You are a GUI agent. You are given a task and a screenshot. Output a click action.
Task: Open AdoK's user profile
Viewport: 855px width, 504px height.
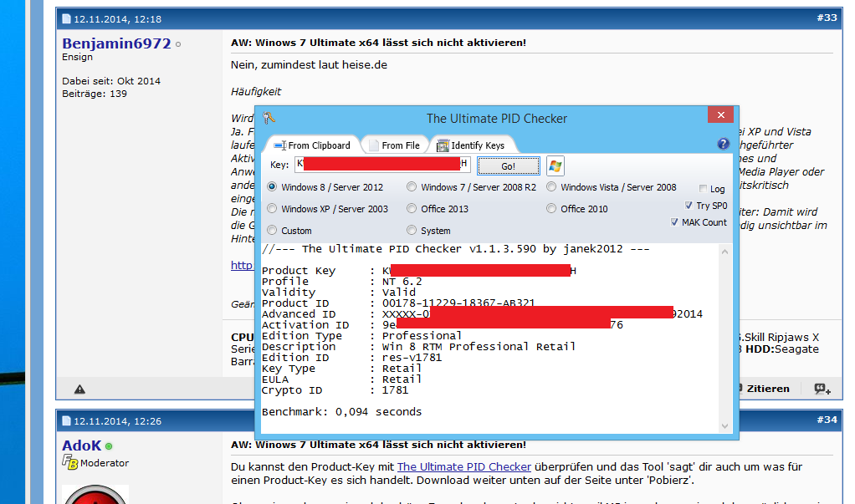[x=81, y=445]
